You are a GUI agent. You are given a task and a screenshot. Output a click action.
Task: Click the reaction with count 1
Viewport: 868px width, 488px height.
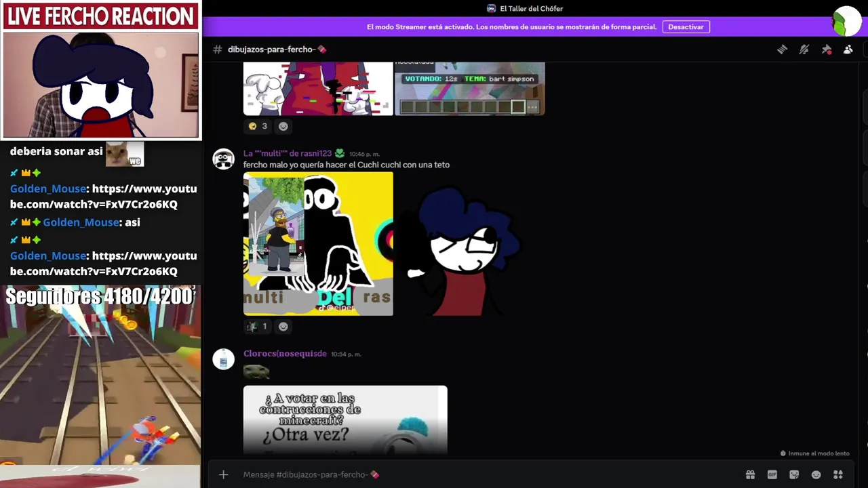258,327
